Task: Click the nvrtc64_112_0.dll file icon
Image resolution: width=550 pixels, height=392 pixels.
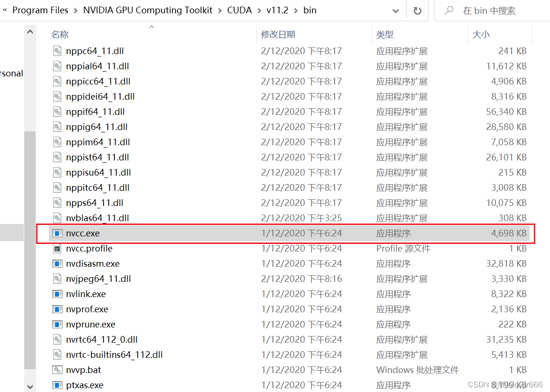Action: coord(57,340)
